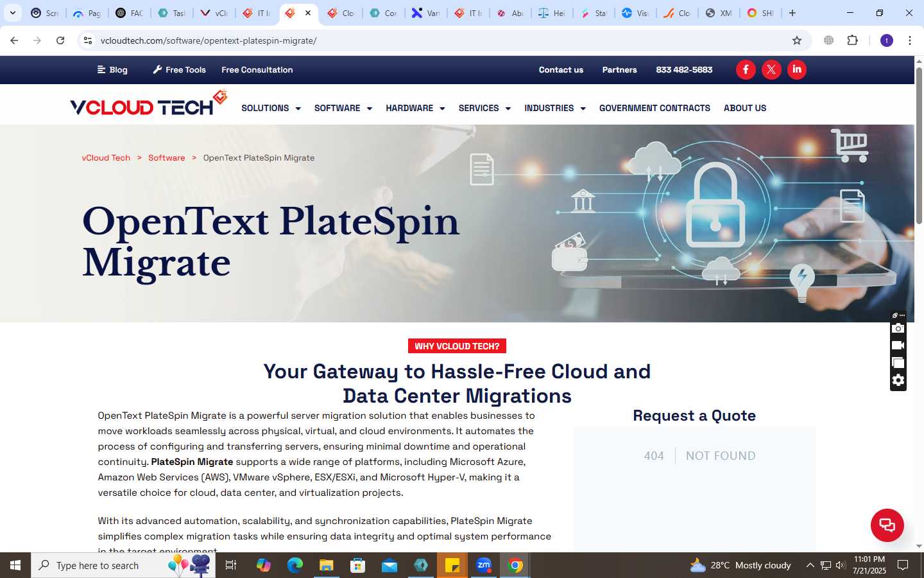Go forward with the forward arrow
The image size is (924, 578).
click(37, 40)
